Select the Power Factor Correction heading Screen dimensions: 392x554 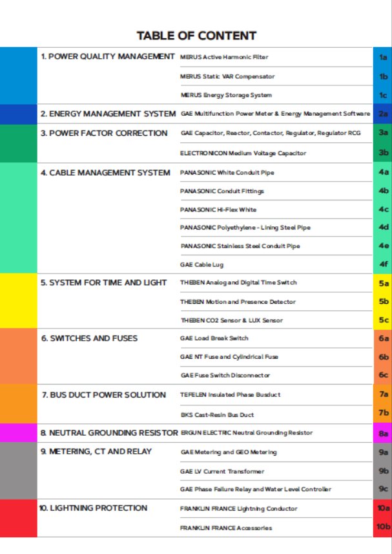pos(104,133)
